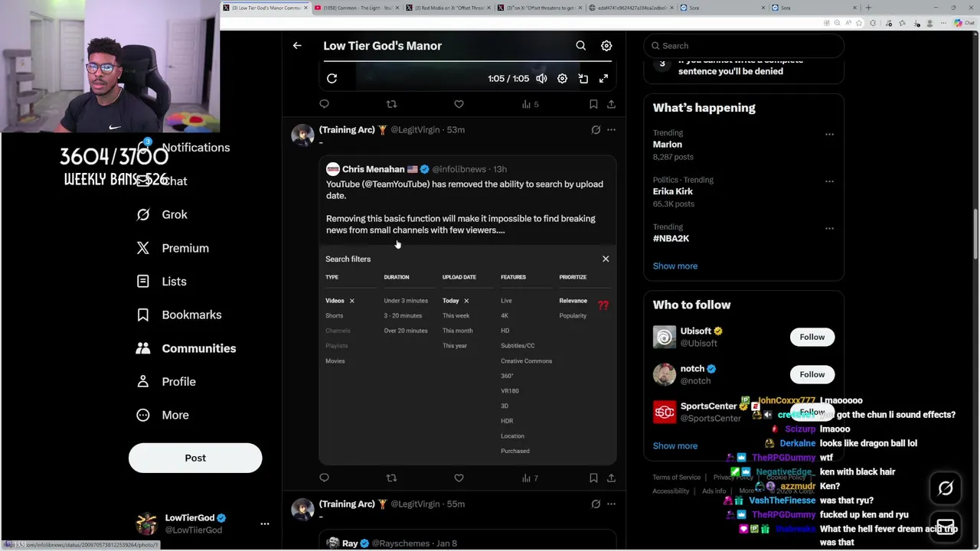Open video player settings gear

[x=562, y=78]
